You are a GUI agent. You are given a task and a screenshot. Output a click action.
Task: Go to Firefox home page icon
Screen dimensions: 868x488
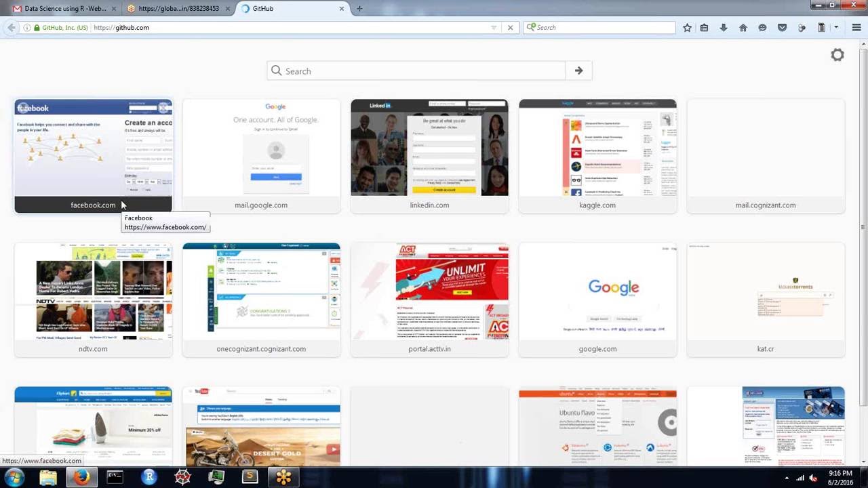click(x=743, y=28)
